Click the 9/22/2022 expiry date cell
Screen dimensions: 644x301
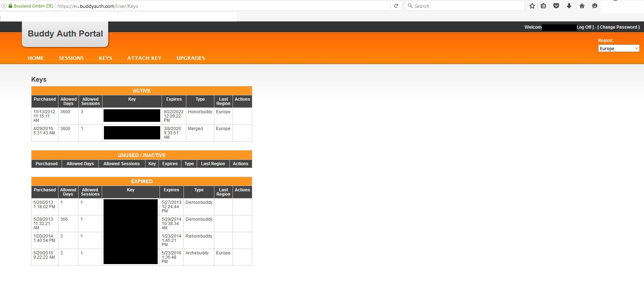[173, 116]
